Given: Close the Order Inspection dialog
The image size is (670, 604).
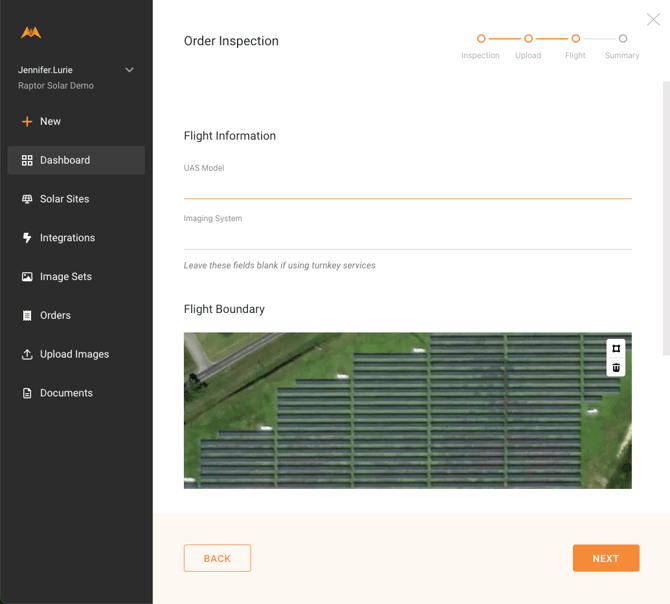Looking at the screenshot, I should [x=653, y=19].
